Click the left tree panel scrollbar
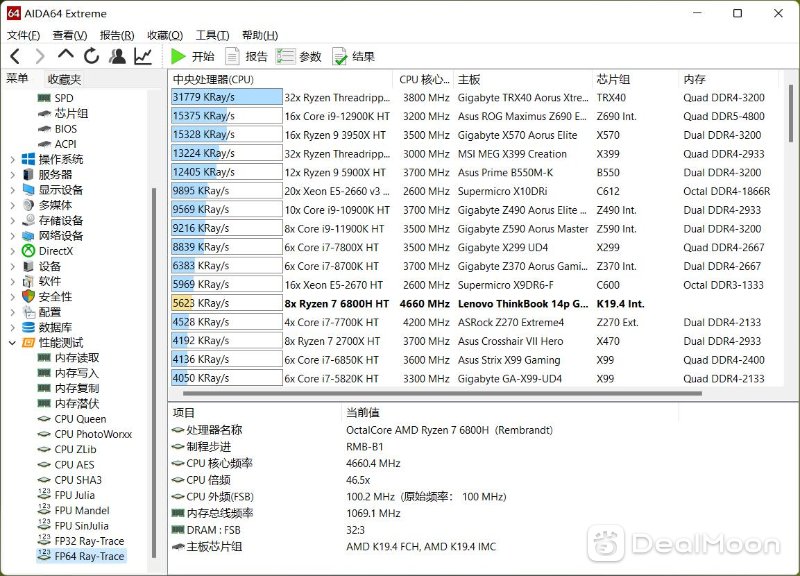Image resolution: width=800 pixels, height=576 pixels. (154, 373)
